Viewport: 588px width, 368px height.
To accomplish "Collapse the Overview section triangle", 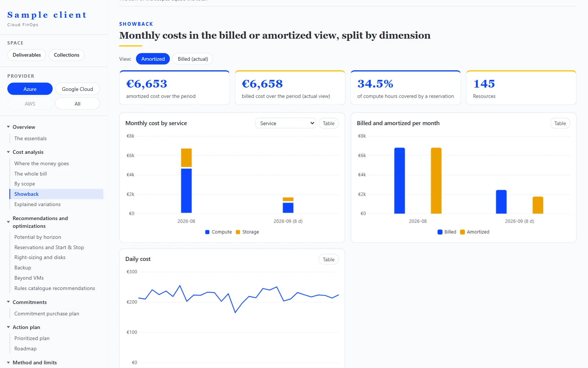I will pyautogui.click(x=8, y=127).
